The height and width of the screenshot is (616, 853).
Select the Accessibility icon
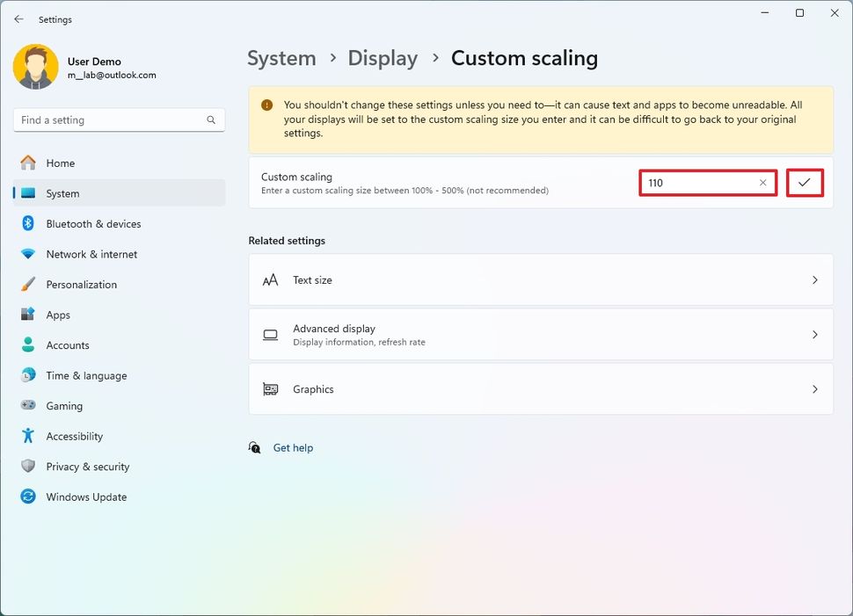(x=27, y=436)
